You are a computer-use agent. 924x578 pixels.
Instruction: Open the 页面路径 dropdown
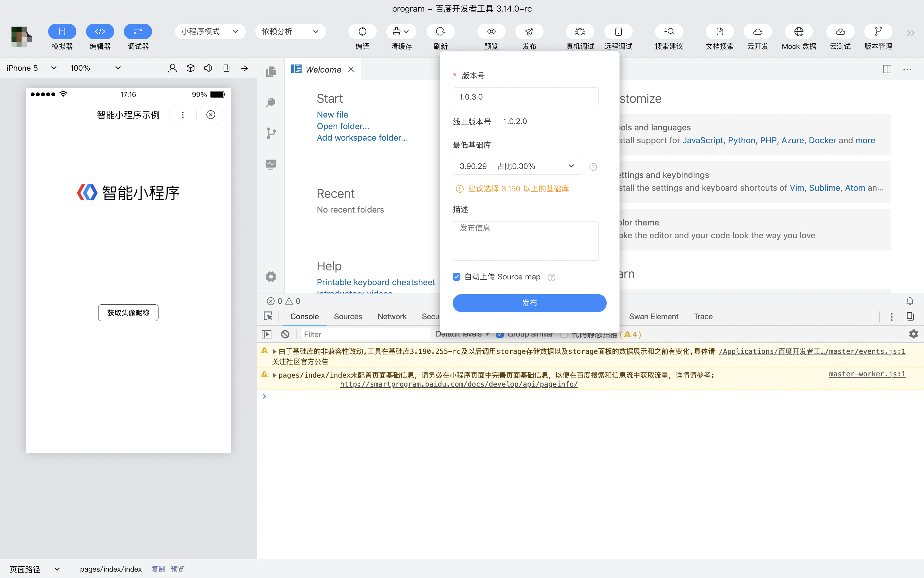pyautogui.click(x=34, y=569)
